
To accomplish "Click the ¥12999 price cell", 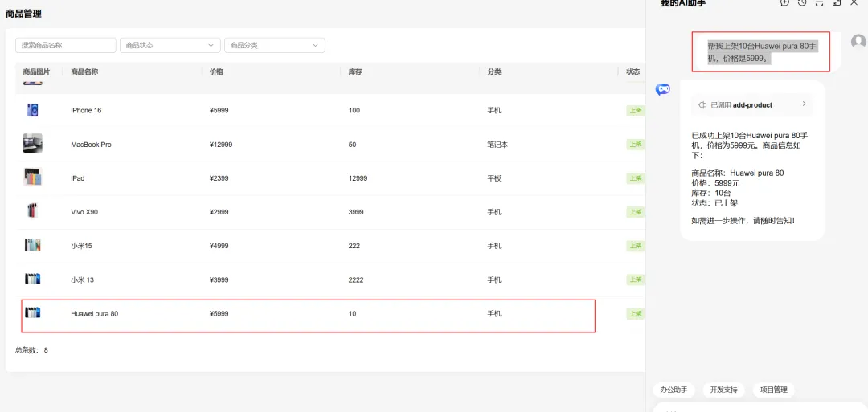I will pyautogui.click(x=221, y=145).
